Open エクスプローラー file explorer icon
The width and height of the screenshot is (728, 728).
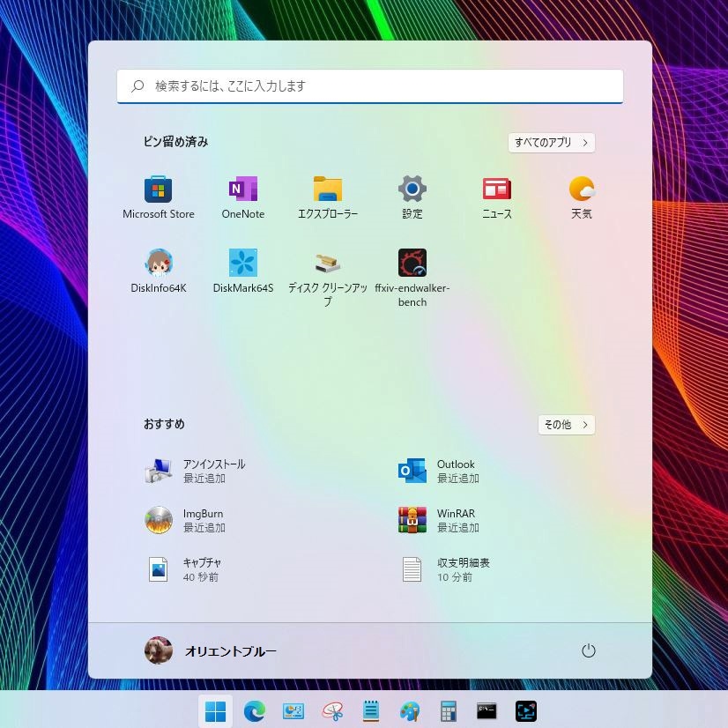(x=327, y=197)
